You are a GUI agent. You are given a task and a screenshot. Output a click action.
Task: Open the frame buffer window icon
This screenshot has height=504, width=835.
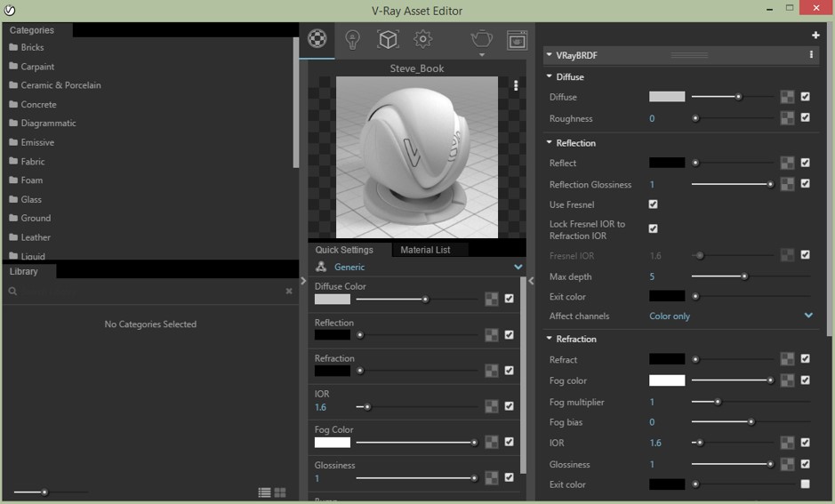tap(517, 40)
